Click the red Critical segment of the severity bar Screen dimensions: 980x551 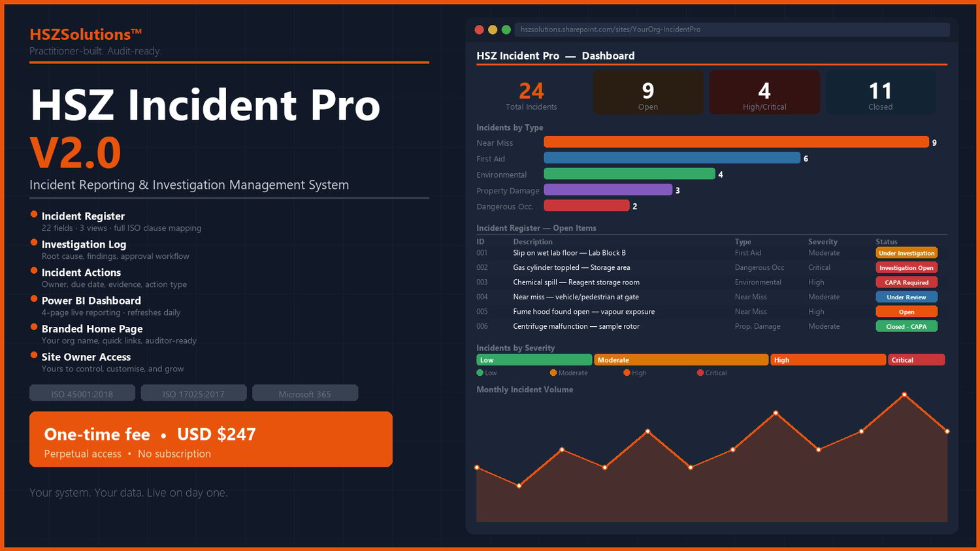917,360
